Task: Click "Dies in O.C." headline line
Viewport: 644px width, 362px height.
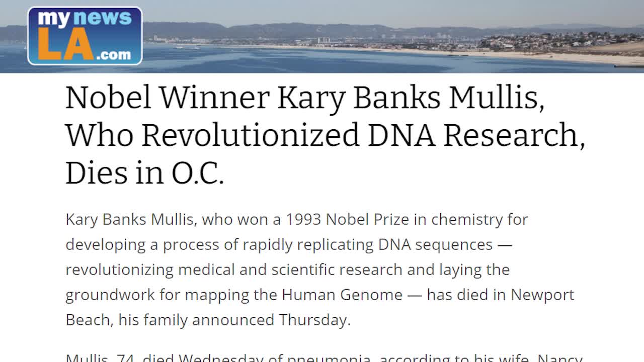Action: click(x=144, y=172)
